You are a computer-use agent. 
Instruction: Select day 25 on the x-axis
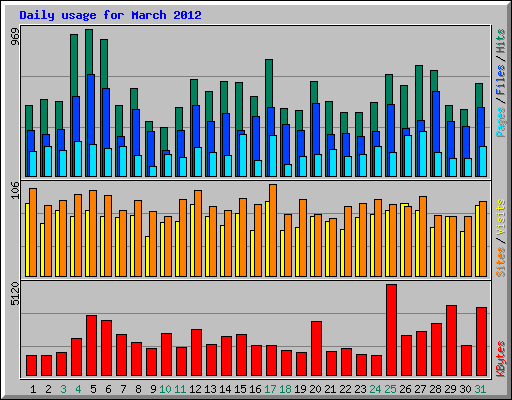click(x=390, y=389)
